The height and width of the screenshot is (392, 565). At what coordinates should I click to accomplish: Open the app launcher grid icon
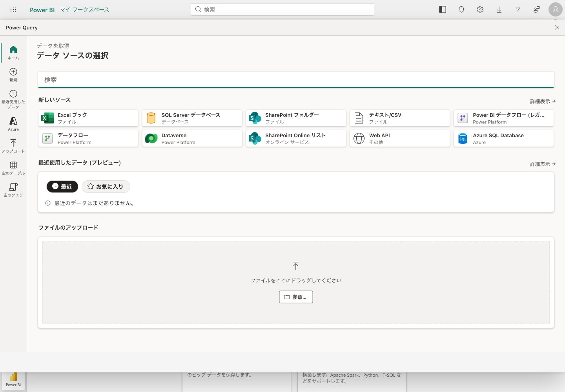click(13, 9)
